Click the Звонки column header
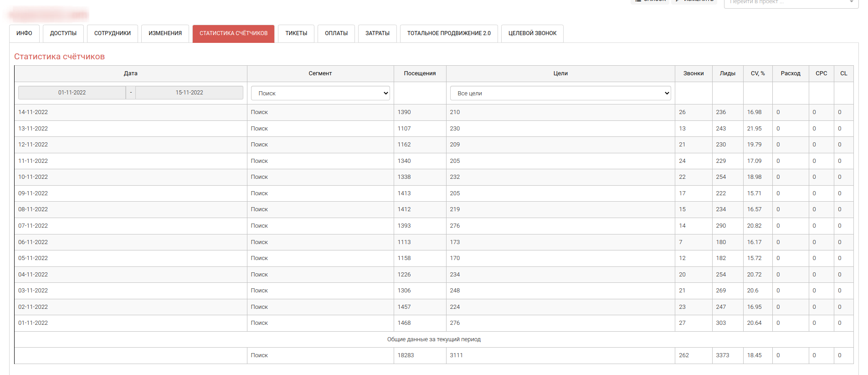The image size is (868, 375). pyautogui.click(x=693, y=73)
